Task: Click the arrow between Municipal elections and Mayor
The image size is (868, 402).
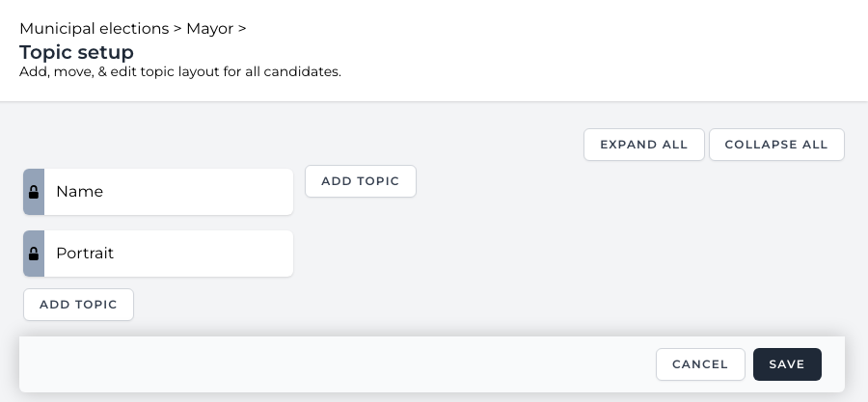Action: pos(177,29)
